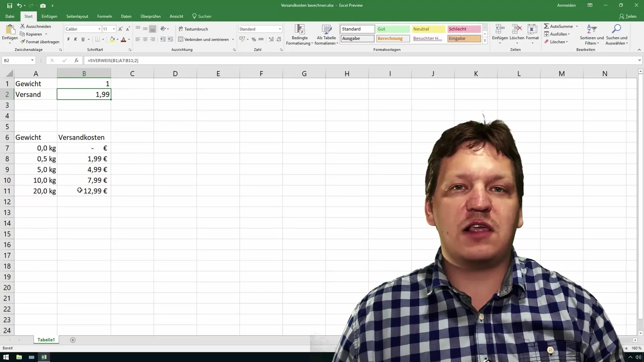The width and height of the screenshot is (644, 362).
Task: Click the text orientation icon
Action: [163, 29]
